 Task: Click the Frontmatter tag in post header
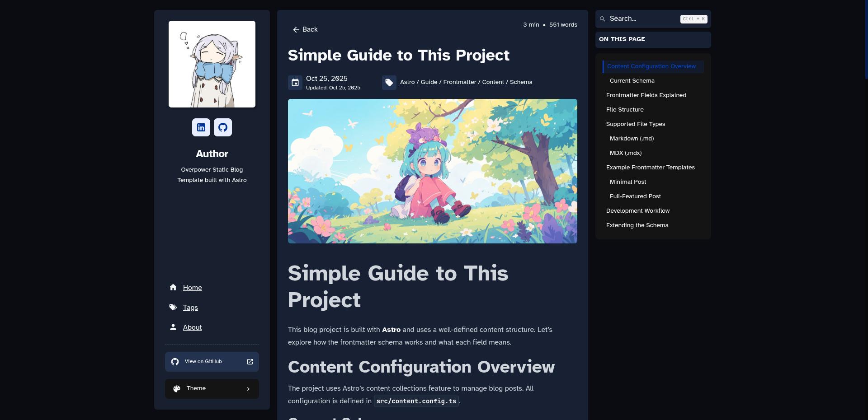[459, 82]
